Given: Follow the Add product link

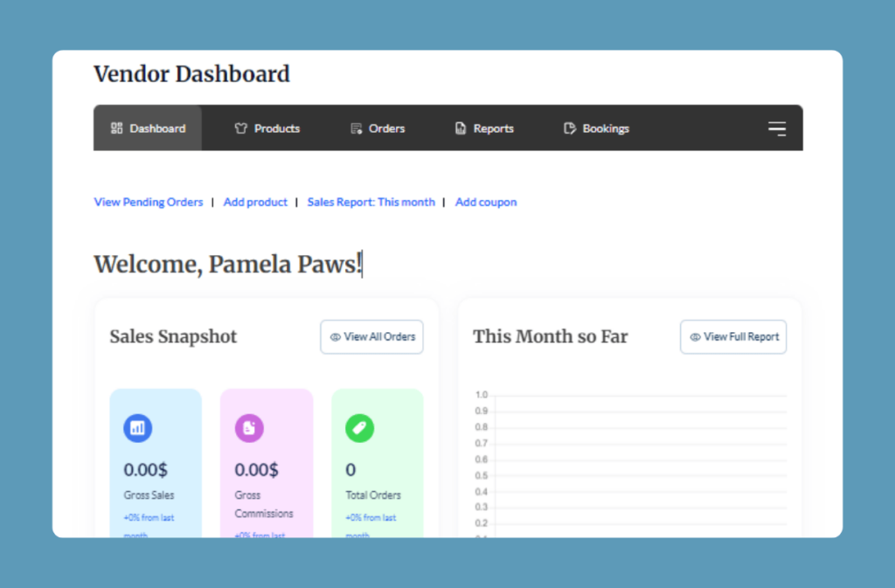Looking at the screenshot, I should (x=255, y=202).
